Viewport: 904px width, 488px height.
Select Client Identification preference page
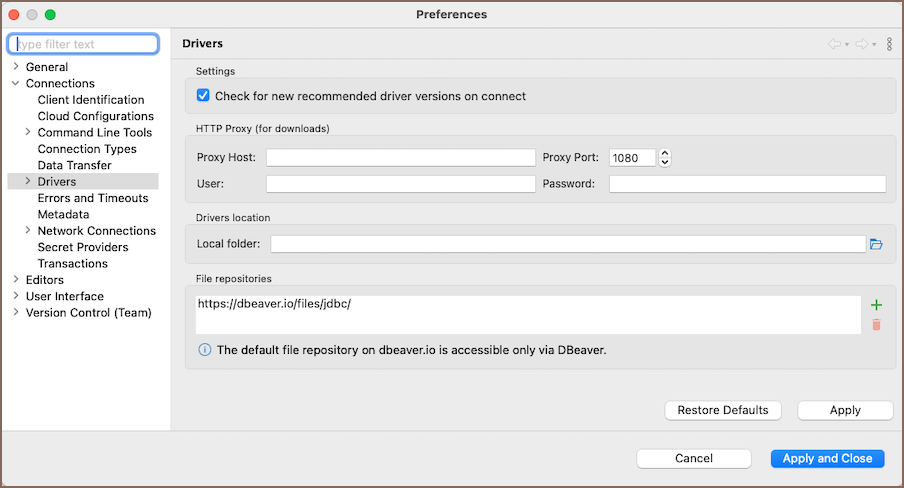click(91, 100)
